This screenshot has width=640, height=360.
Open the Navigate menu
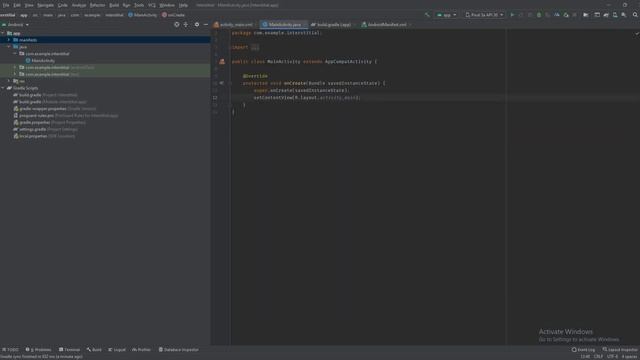45,5
